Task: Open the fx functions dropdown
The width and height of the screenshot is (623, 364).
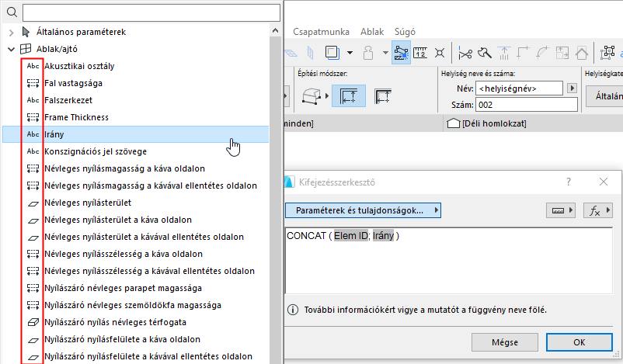Action: tap(598, 210)
